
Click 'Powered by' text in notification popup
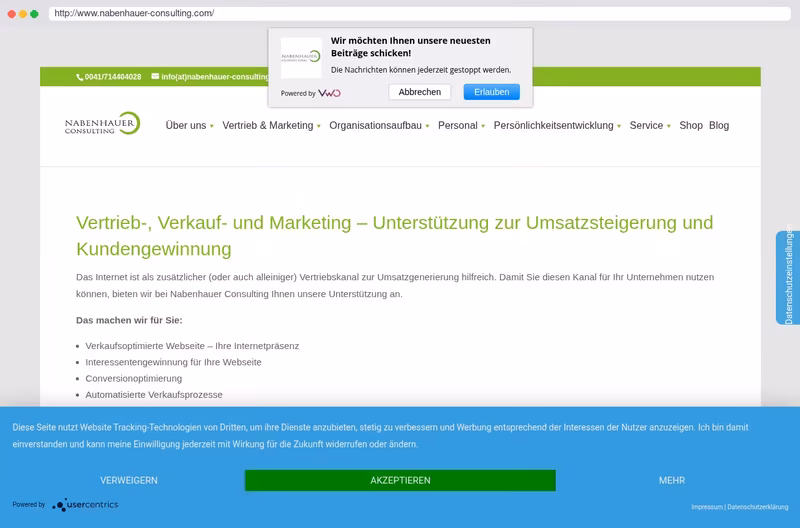(298, 93)
